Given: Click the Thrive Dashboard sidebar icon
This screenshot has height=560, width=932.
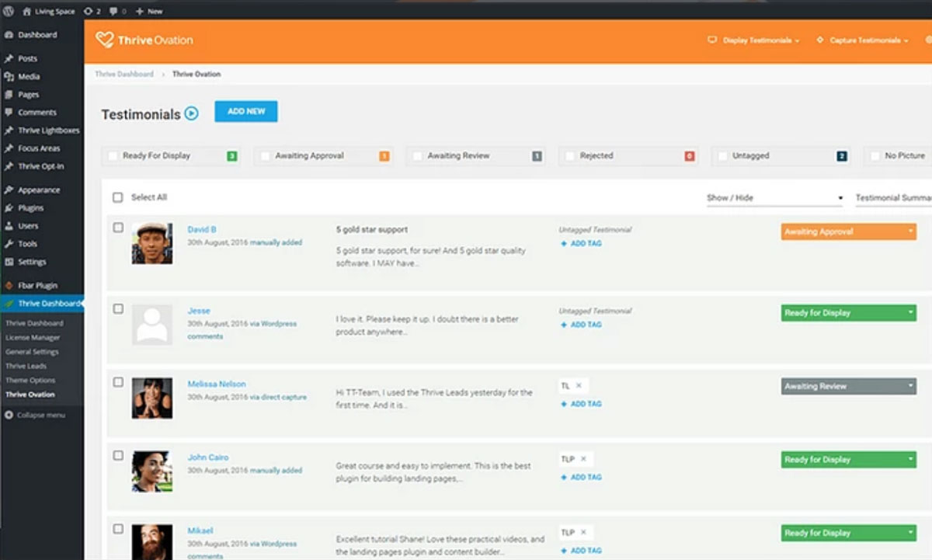Looking at the screenshot, I should tap(8, 303).
